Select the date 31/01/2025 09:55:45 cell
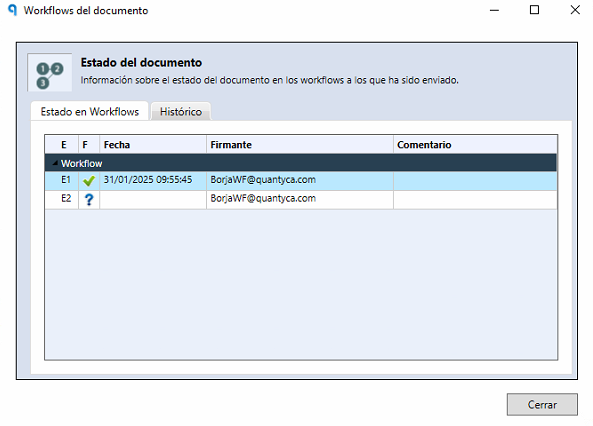Screen dimensions: 593x426 pos(153,180)
